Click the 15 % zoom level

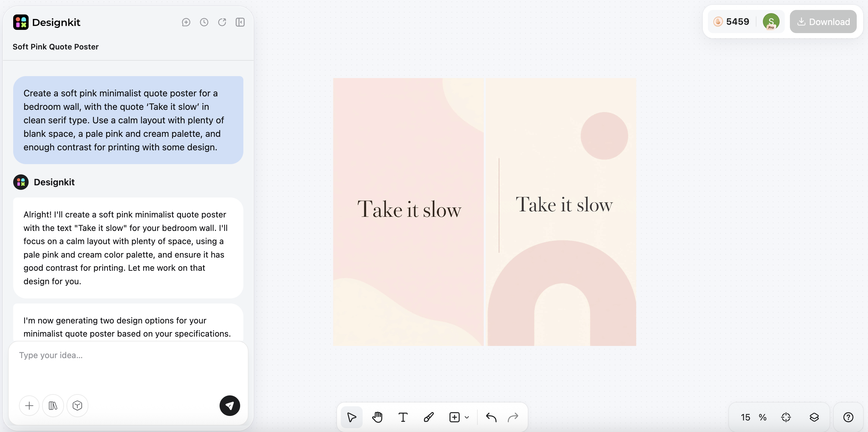754,417
